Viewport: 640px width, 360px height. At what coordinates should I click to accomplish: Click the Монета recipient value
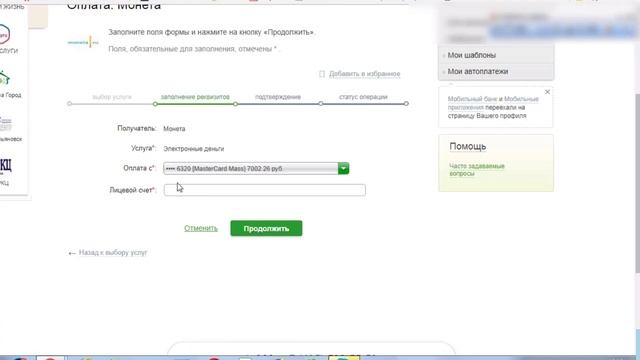click(174, 129)
